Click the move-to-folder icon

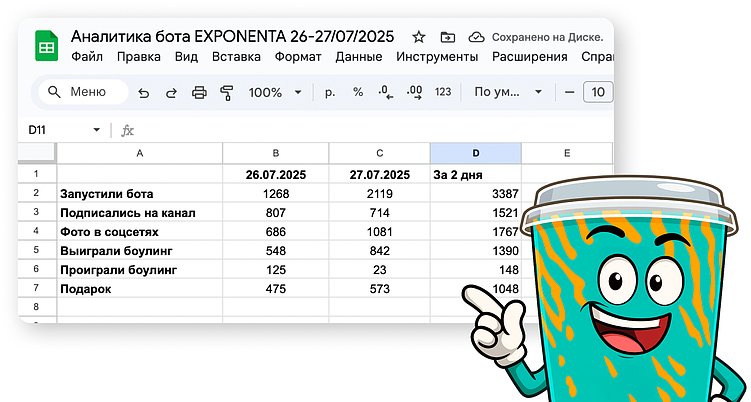pyautogui.click(x=447, y=37)
